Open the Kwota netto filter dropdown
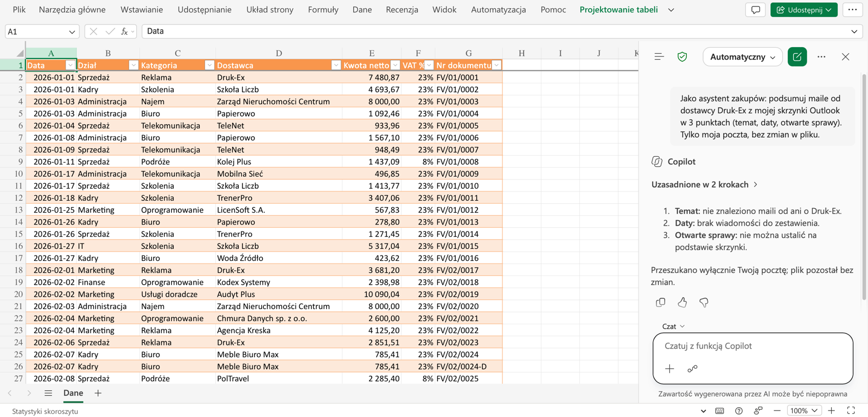 pos(395,65)
